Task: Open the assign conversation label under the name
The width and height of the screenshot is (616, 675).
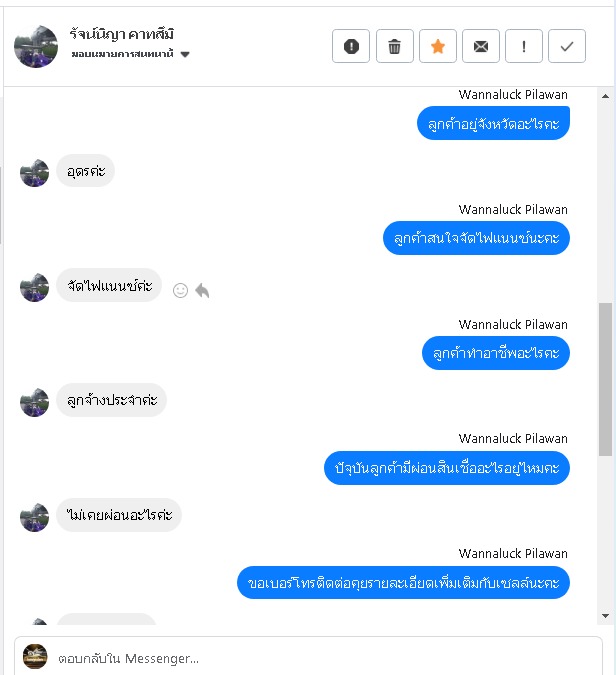Action: (x=122, y=54)
